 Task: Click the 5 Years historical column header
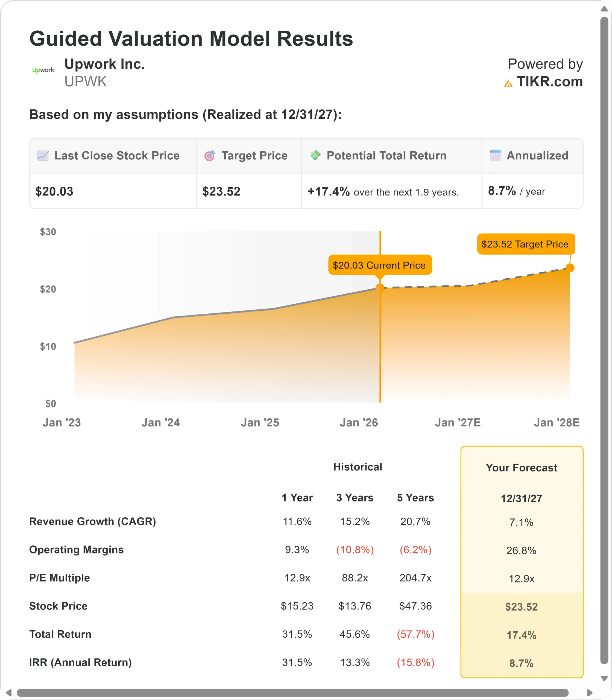415,497
